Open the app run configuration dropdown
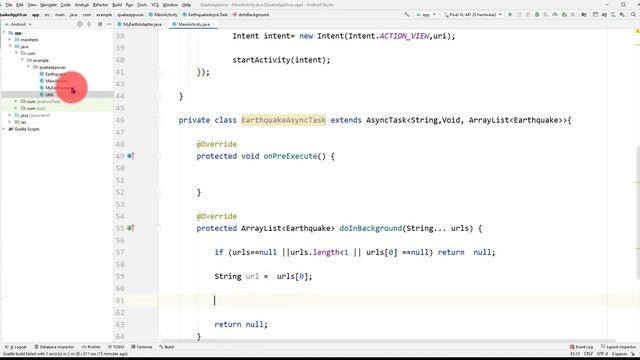Screen dimensions: 640x360 pos(426,15)
